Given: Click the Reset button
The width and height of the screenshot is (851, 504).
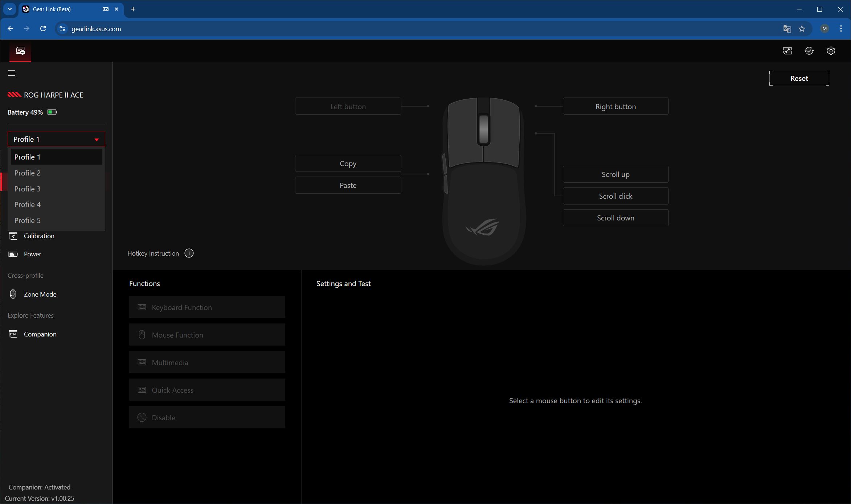Looking at the screenshot, I should click(799, 78).
